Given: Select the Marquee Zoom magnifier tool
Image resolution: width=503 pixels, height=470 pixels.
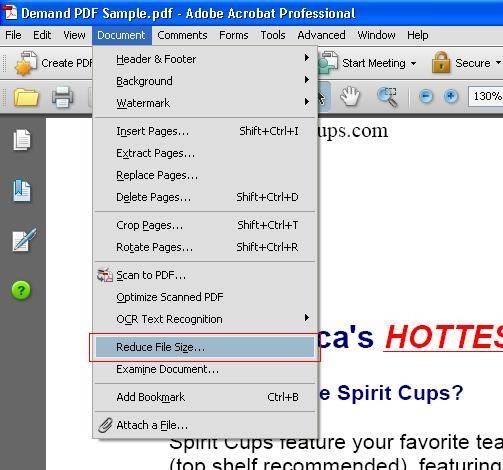Looking at the screenshot, I should tap(387, 97).
